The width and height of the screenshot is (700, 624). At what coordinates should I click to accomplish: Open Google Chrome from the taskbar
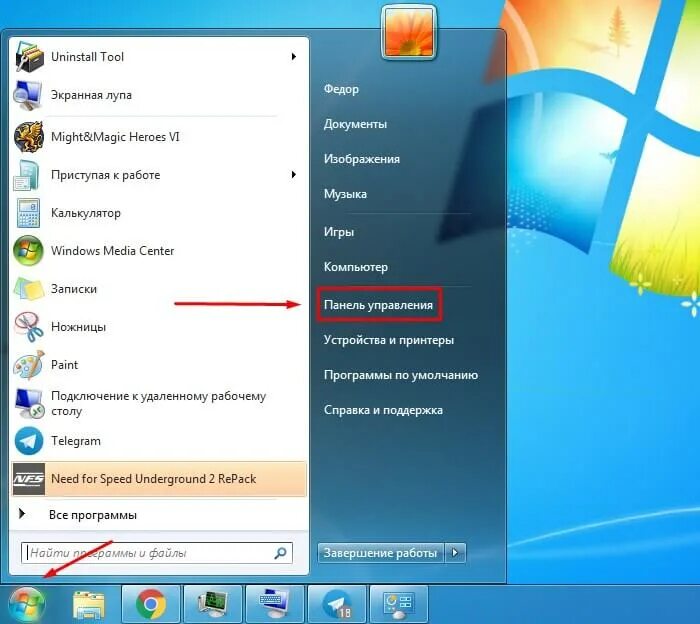tap(151, 604)
